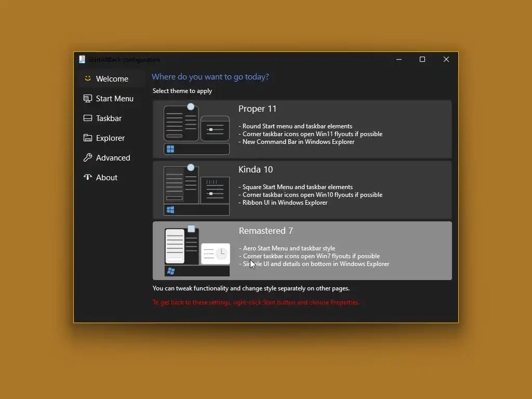Viewport: 532px width, 399px height.
Task: Click 'Select theme to apply' label
Action: coord(182,91)
